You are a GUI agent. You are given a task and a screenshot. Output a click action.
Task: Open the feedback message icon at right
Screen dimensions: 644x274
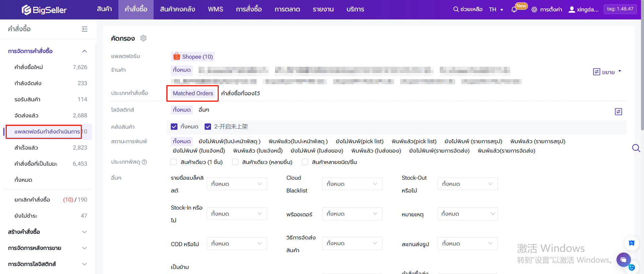pyautogui.click(x=631, y=243)
